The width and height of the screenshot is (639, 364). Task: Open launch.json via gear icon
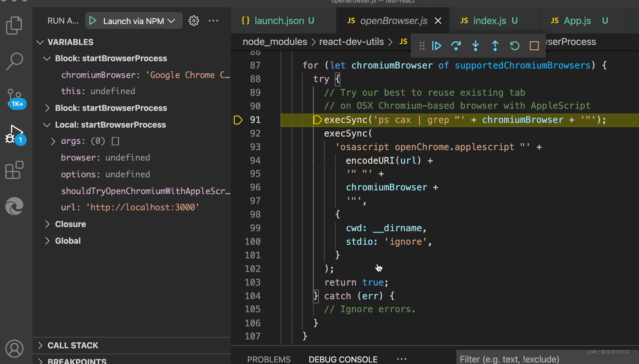[194, 21]
